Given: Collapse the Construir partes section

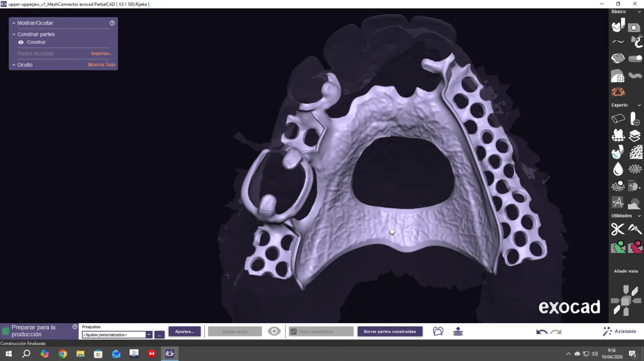Looking at the screenshot, I should (x=14, y=34).
